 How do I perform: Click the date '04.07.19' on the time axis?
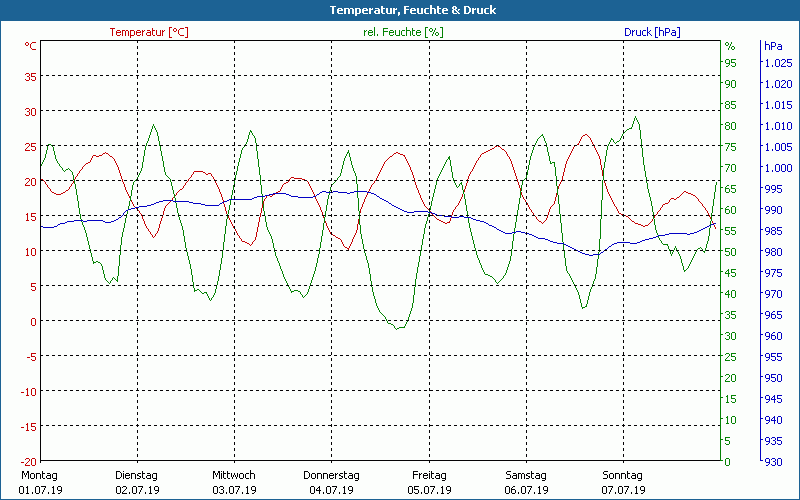click(331, 490)
